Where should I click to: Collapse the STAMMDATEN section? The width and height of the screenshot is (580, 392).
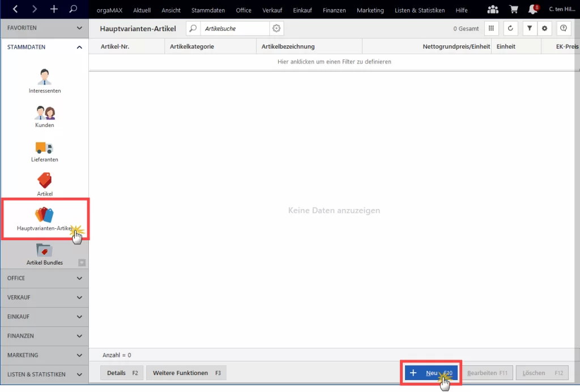44,48
